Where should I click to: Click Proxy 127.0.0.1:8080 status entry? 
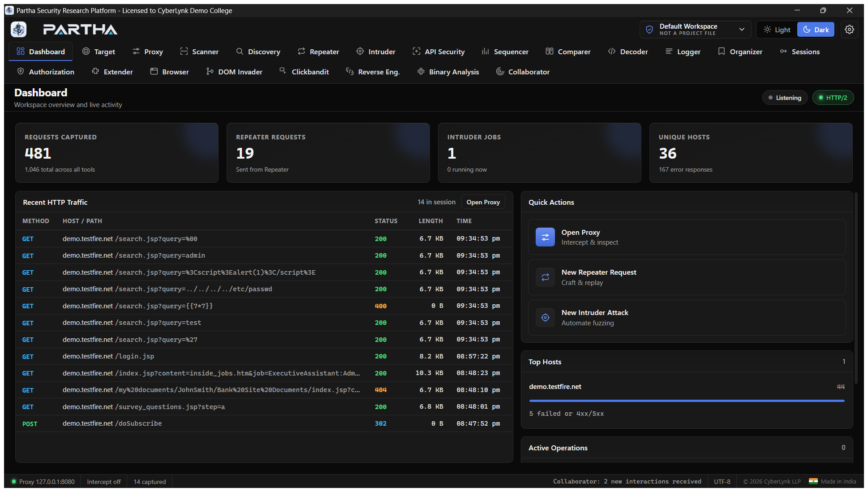pyautogui.click(x=43, y=482)
